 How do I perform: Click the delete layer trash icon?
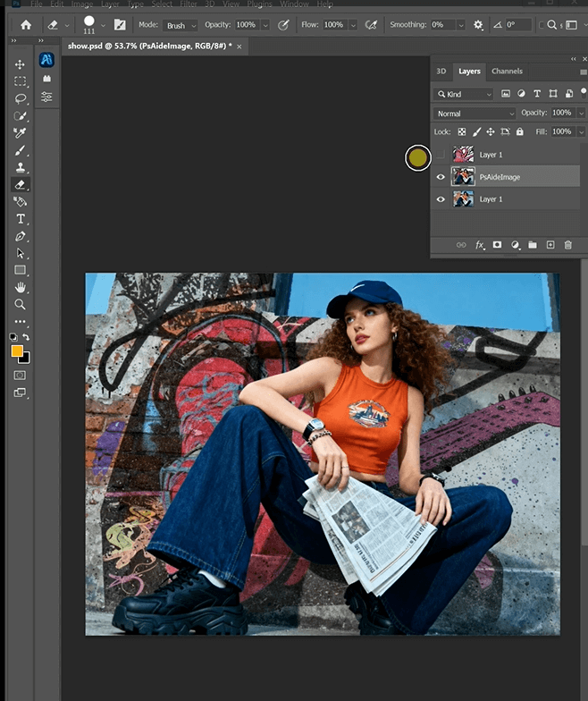568,244
